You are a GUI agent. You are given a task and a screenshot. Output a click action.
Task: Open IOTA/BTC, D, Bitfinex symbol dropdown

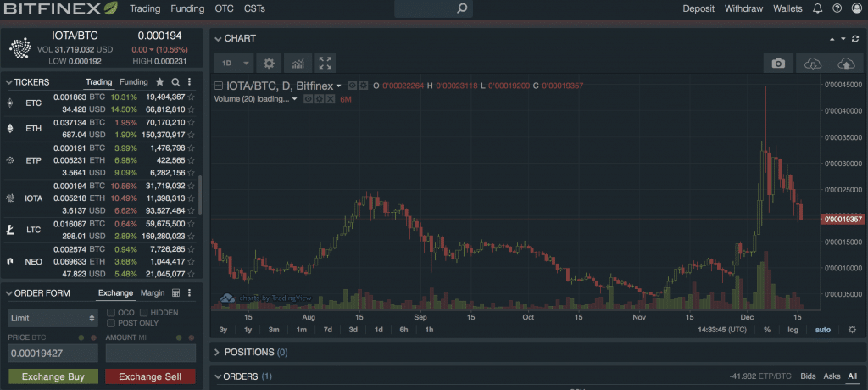[338, 86]
